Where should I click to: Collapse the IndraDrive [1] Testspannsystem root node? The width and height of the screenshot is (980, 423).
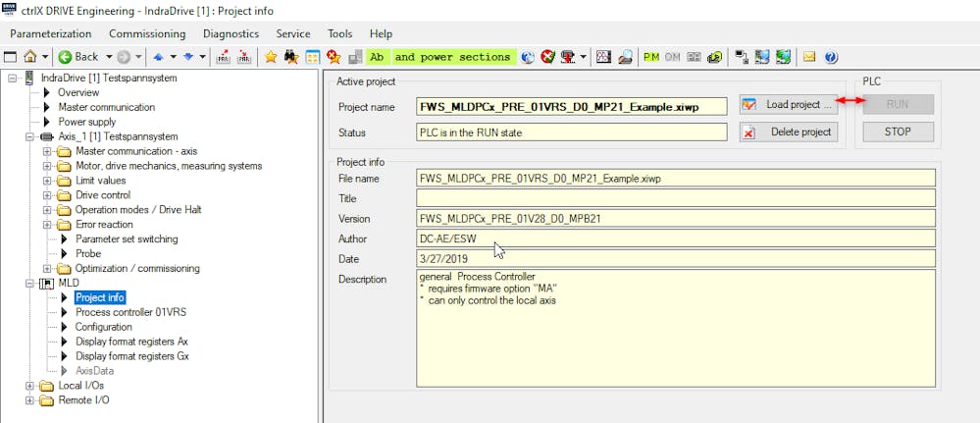click(x=12, y=79)
